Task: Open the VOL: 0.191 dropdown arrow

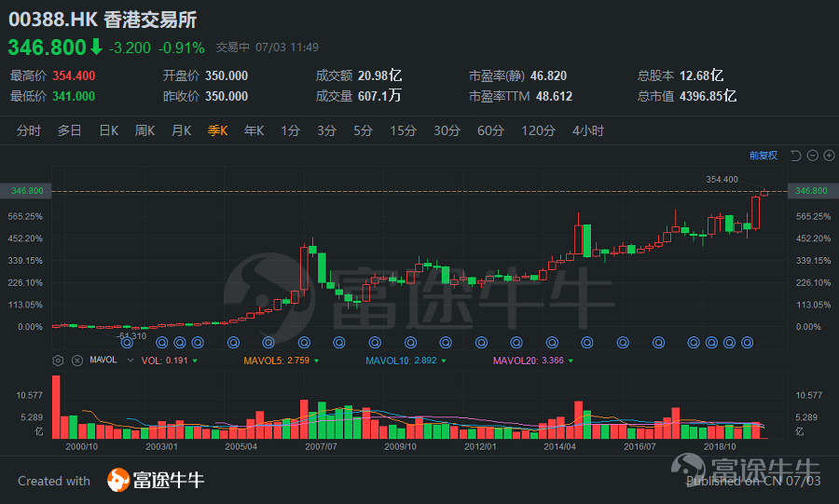Action: coord(195,361)
